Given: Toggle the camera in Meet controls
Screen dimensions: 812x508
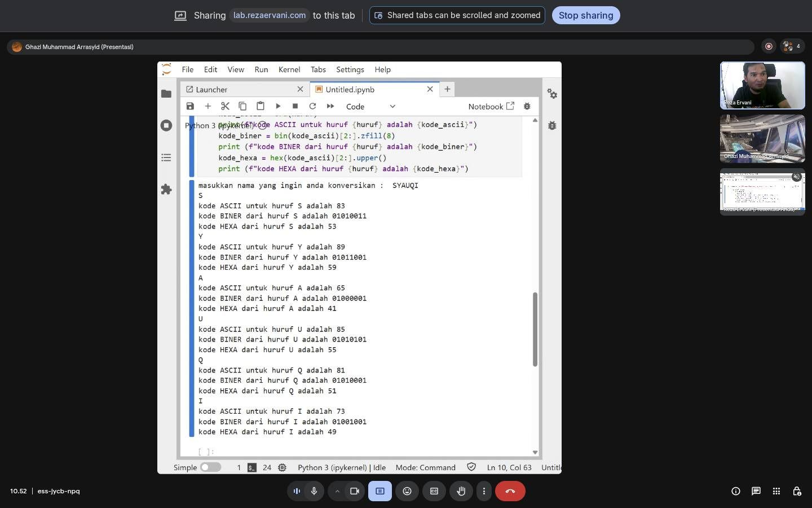Looking at the screenshot, I should (x=355, y=491).
